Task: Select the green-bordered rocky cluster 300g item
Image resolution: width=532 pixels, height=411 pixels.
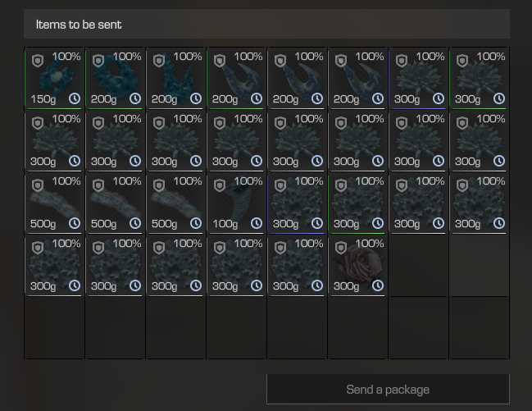Action: [x=357, y=203]
